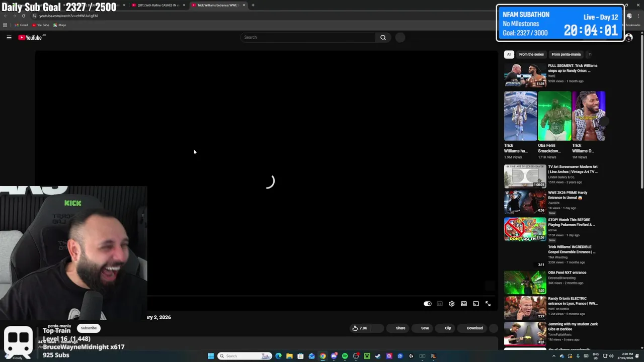Go to the YouTube home logo
This screenshot has height=362, width=644.
(30, 37)
